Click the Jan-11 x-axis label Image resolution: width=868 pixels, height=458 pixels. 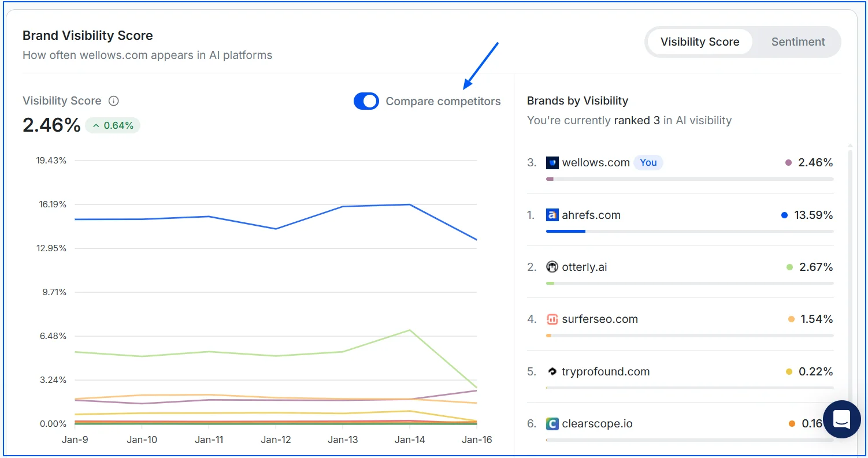point(209,440)
